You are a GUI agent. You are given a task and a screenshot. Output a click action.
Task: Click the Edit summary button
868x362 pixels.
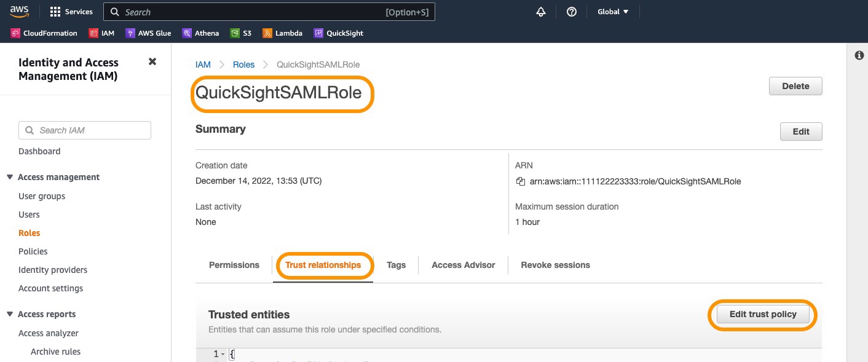coord(801,132)
